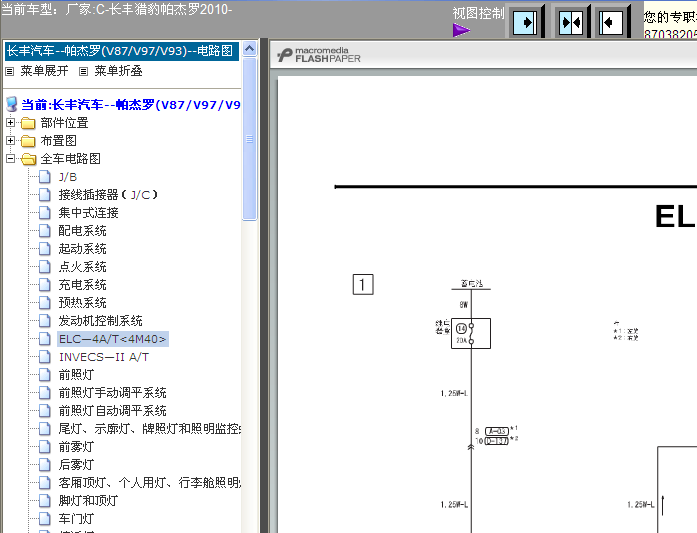The width and height of the screenshot is (697, 533).
Task: Open the 前雾灯 diagram
Action: [x=76, y=446]
